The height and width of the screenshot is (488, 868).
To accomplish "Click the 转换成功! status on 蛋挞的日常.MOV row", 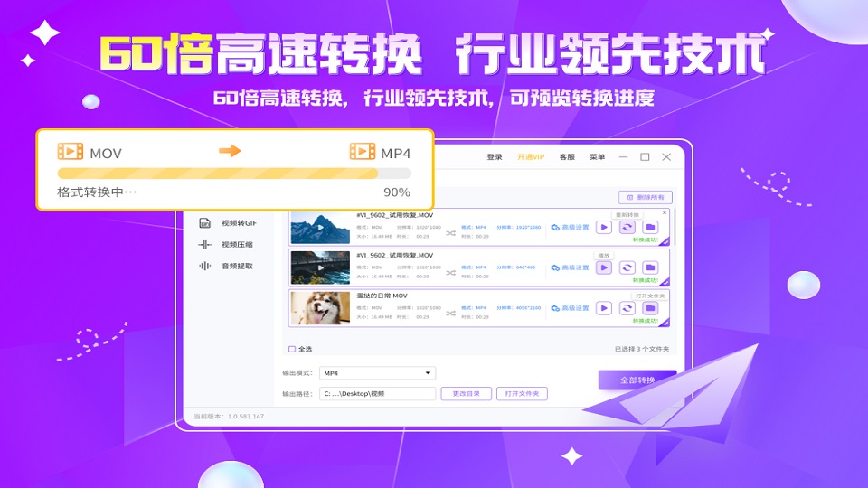I will click(x=646, y=321).
